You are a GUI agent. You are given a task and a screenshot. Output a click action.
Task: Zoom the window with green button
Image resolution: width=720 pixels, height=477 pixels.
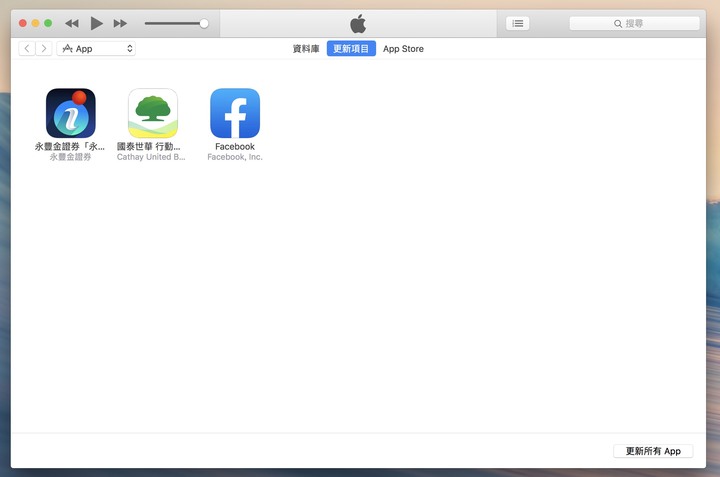click(x=48, y=23)
